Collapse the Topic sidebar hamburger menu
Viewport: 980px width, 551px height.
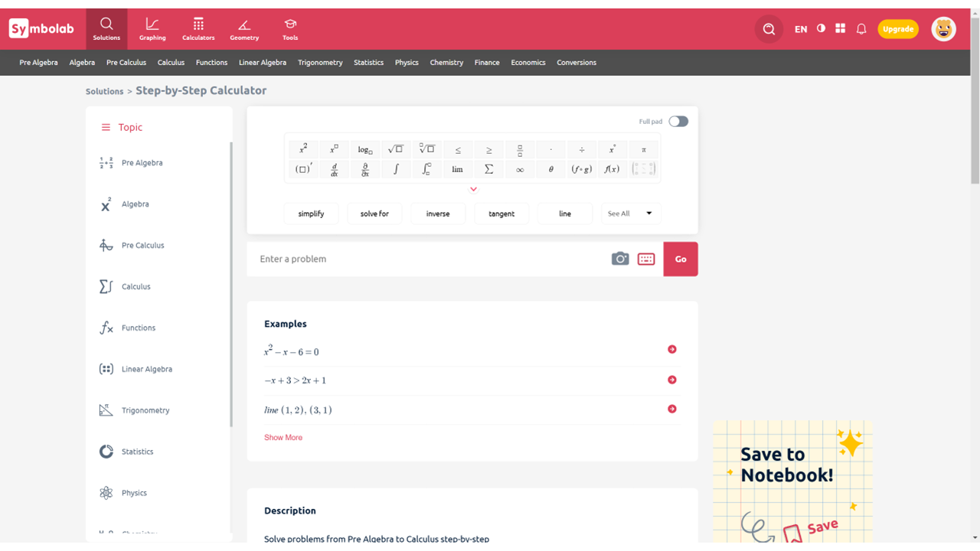coord(106,128)
